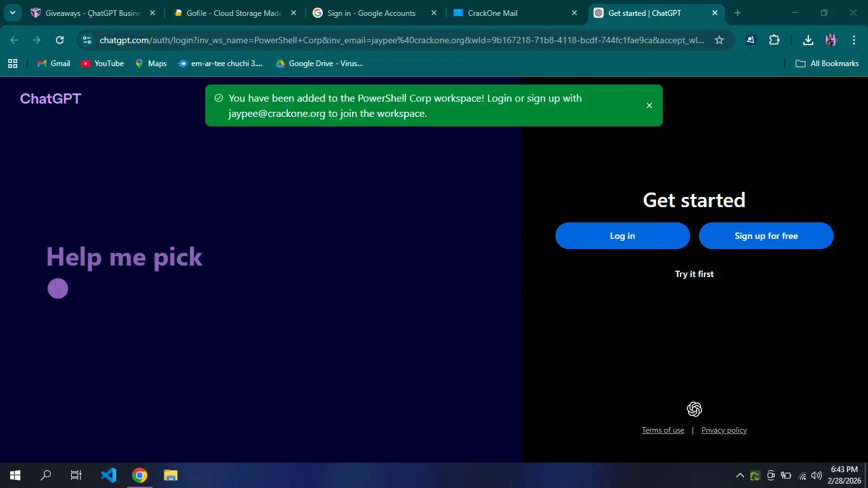Open the Maps bookmark
Image resolution: width=868 pixels, height=488 pixels.
(151, 64)
